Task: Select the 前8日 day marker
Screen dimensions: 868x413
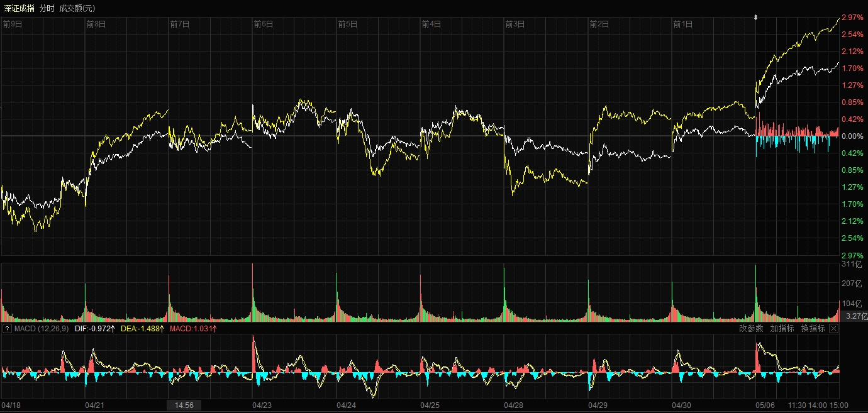Action: [x=96, y=25]
